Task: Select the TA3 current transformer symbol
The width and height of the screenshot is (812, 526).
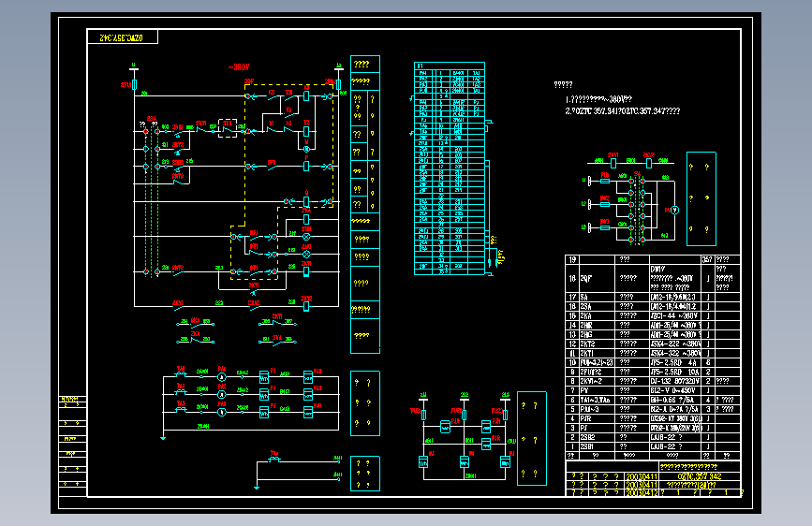Action: click(x=181, y=408)
